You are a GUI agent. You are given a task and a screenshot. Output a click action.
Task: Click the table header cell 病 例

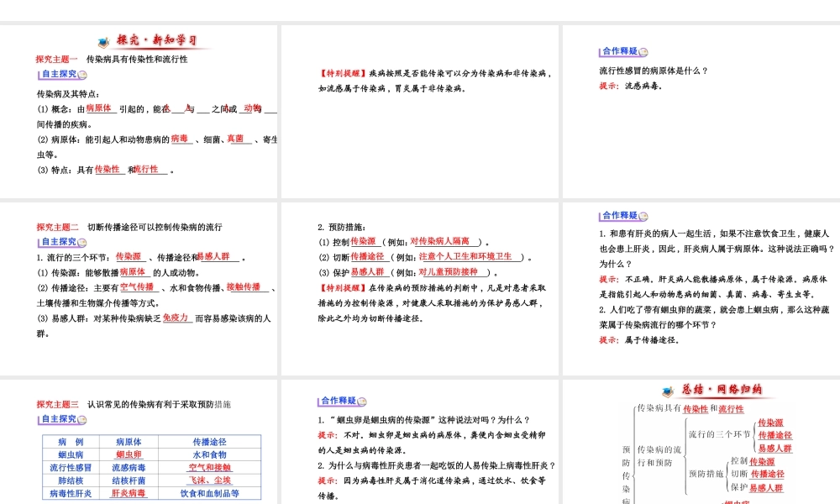tap(71, 442)
